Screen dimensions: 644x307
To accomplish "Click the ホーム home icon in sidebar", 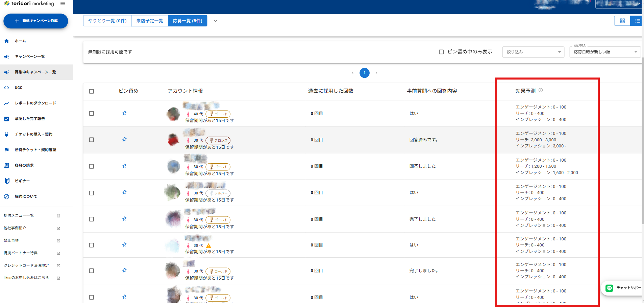I will tap(6, 41).
